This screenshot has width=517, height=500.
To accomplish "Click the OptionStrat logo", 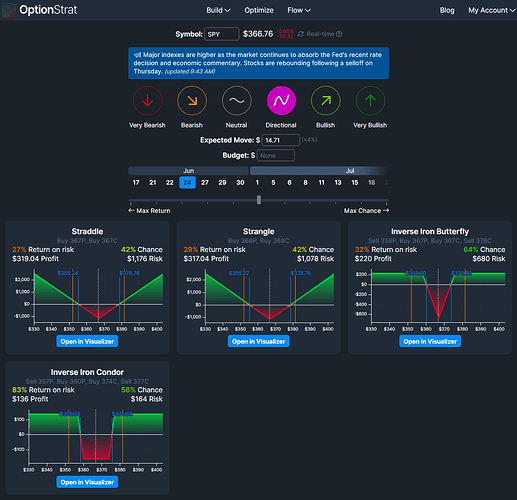I will pyautogui.click(x=40, y=10).
